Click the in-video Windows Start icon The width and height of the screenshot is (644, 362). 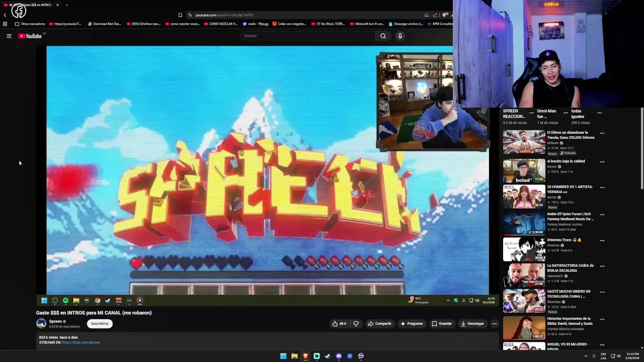[x=44, y=301]
